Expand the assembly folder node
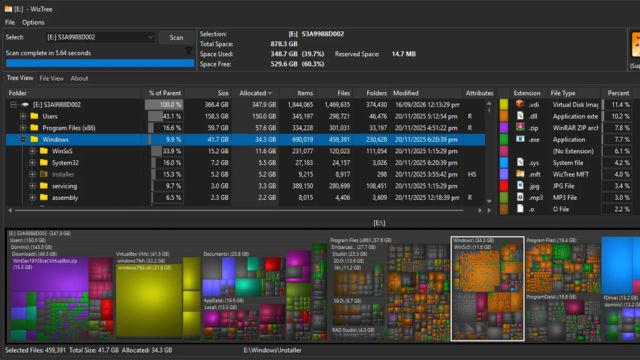This screenshot has height=360, width=640. 33,198
